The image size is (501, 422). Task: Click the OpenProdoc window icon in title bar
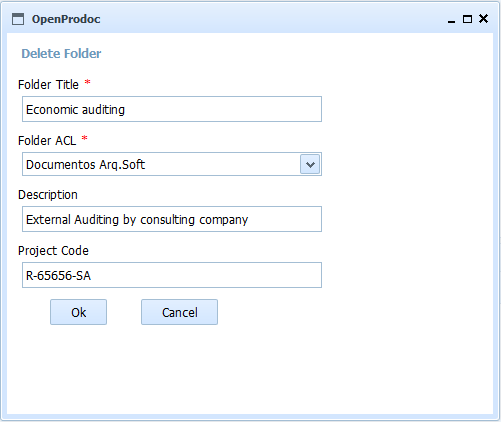click(x=18, y=19)
